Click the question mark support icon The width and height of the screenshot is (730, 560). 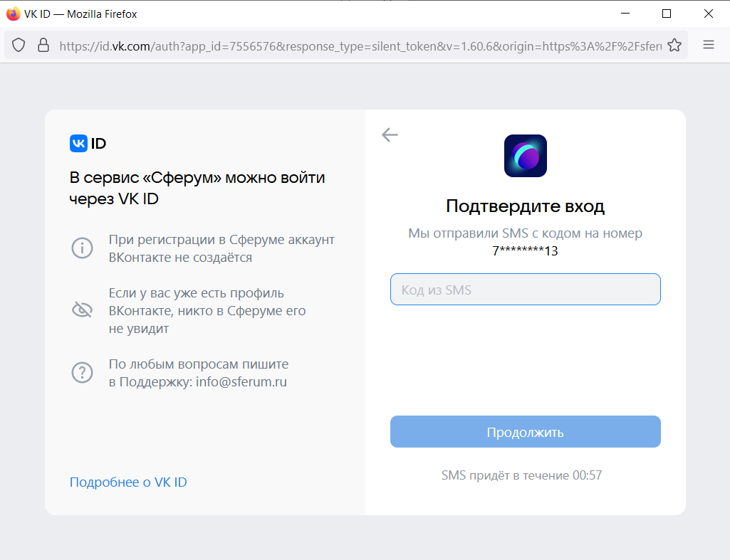click(x=82, y=372)
